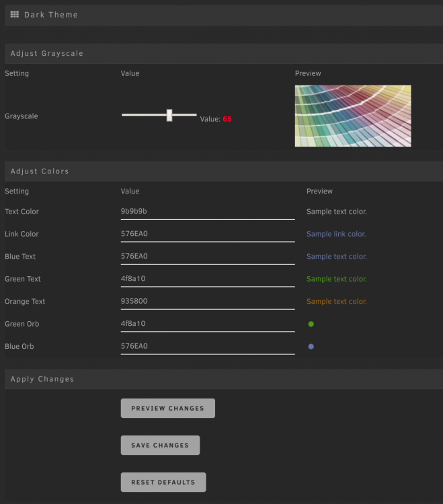Edit the Orange Text value field
Screen dimensions: 443x504
(x=208, y=302)
